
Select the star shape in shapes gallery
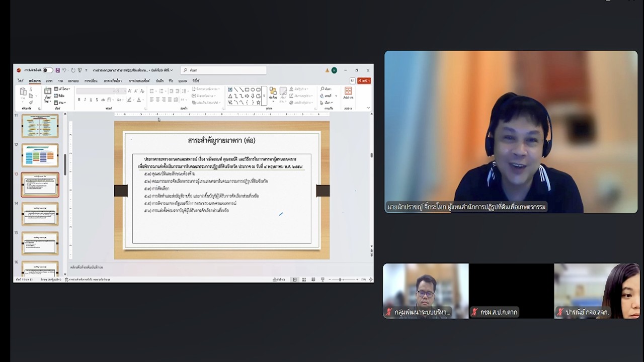(259, 102)
